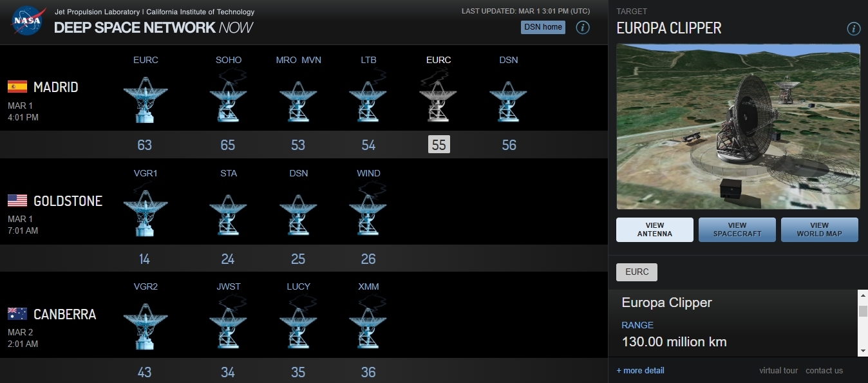Select Madrid antenna dish 63

[145, 99]
